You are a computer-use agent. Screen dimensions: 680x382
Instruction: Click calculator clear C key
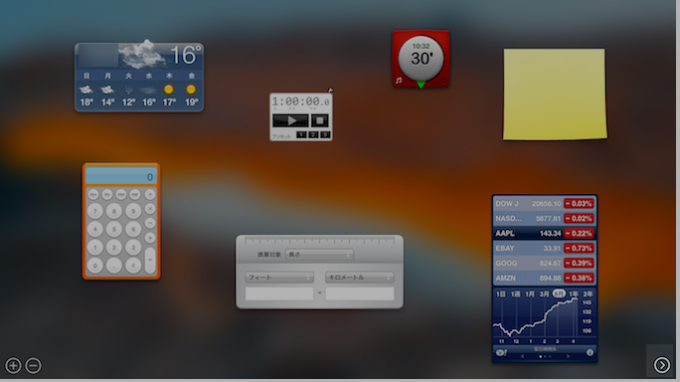[133, 265]
